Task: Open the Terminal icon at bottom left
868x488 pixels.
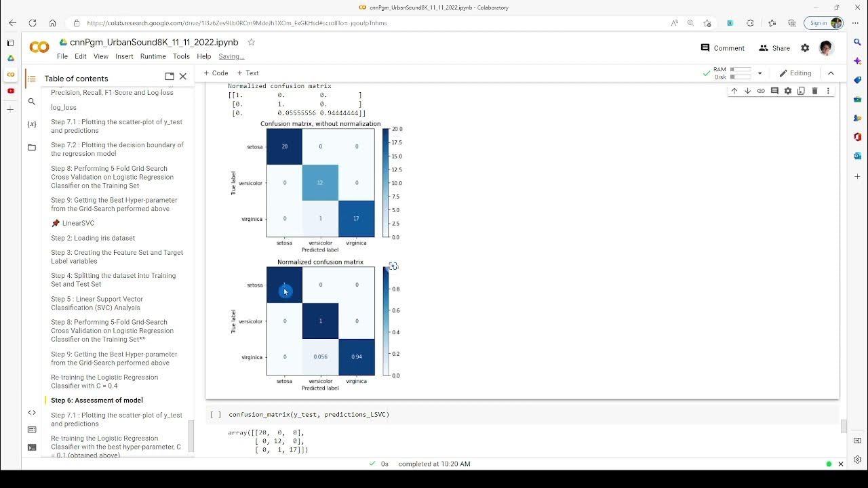Action: pyautogui.click(x=31, y=447)
